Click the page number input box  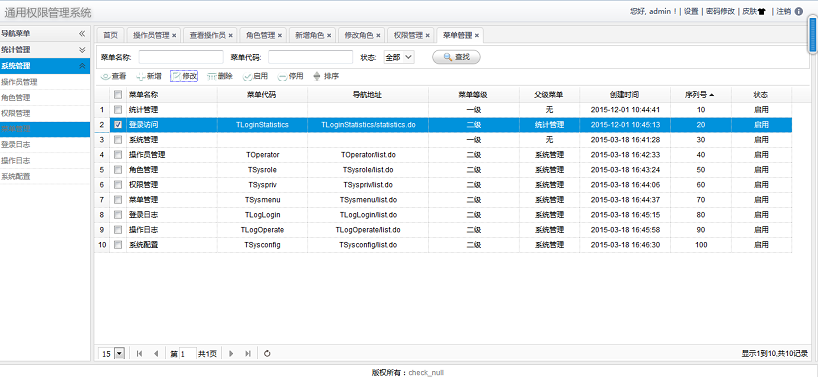pos(188,354)
